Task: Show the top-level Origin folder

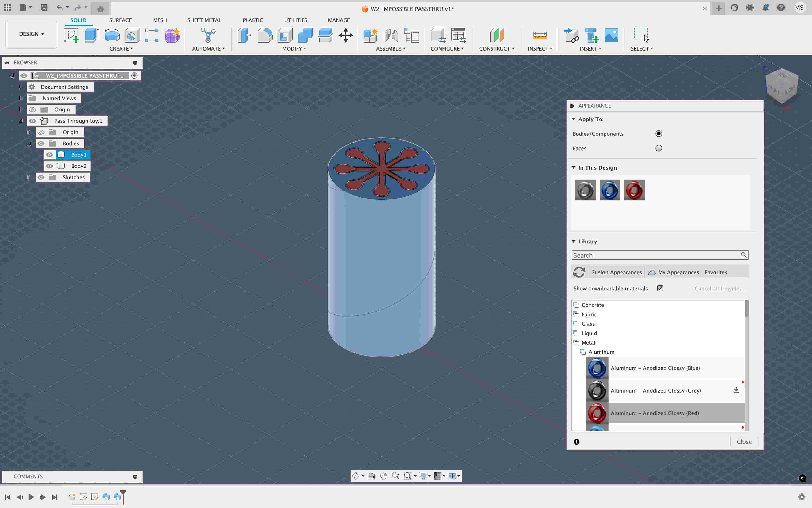Action: tap(33, 110)
